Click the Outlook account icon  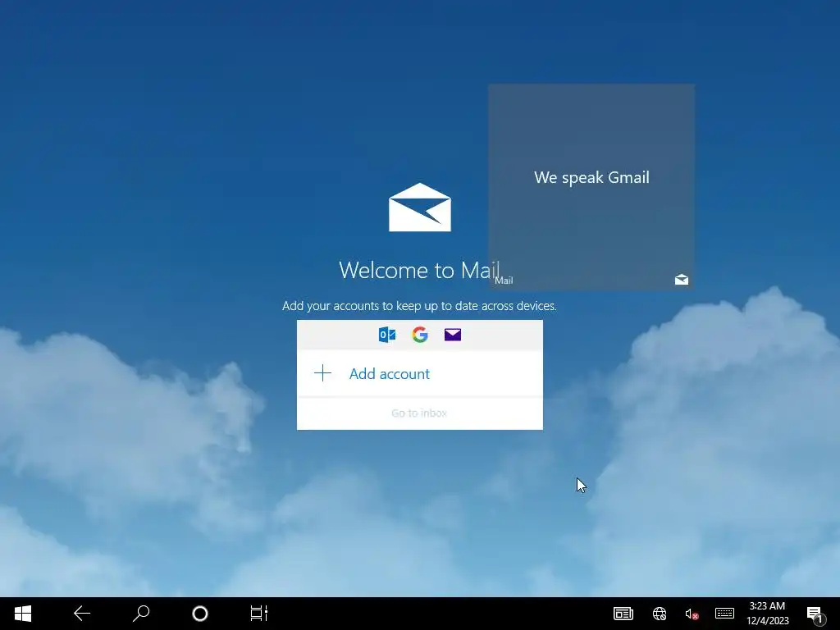point(387,335)
